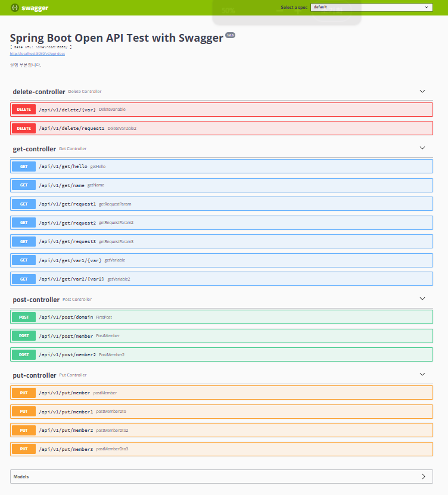This screenshot has width=448, height=495.
Task: Click PUT badge for /api/v1/put/member3
Action: (x=24, y=449)
